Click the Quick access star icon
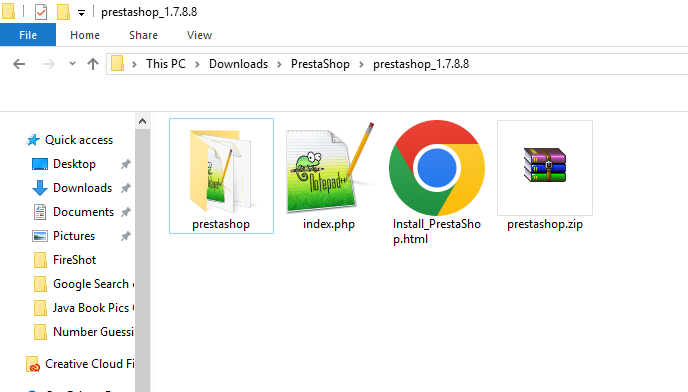This screenshot has height=392, width=688. (x=33, y=140)
